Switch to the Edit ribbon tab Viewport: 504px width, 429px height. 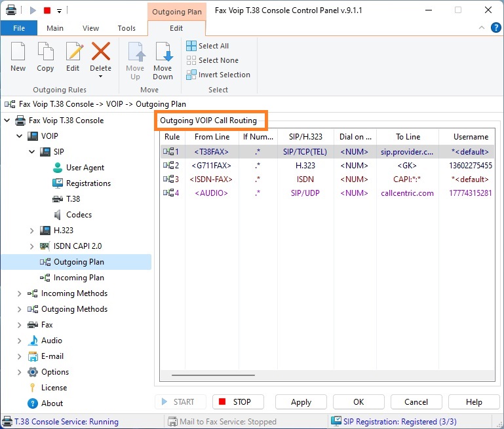[x=176, y=28]
